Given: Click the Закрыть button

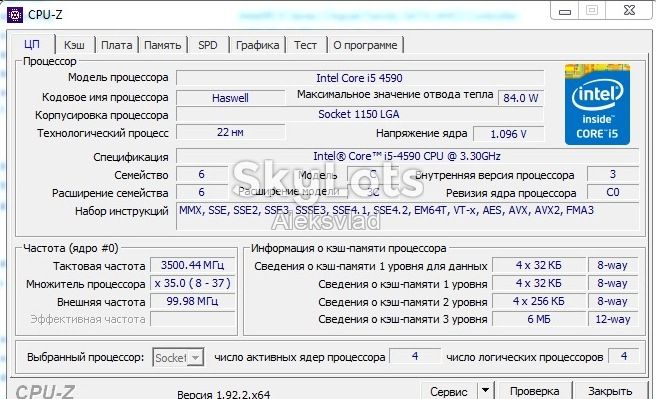Looking at the screenshot, I should pyautogui.click(x=610, y=391).
